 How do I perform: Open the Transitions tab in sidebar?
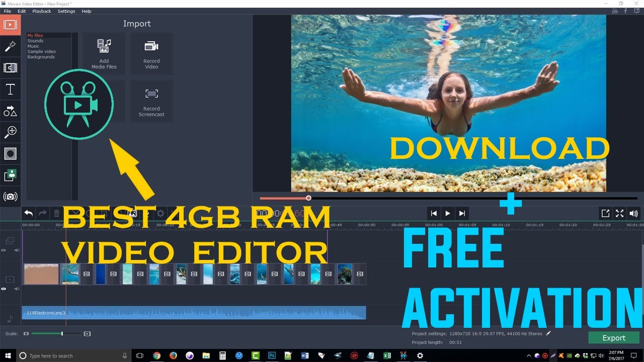pyautogui.click(x=10, y=68)
